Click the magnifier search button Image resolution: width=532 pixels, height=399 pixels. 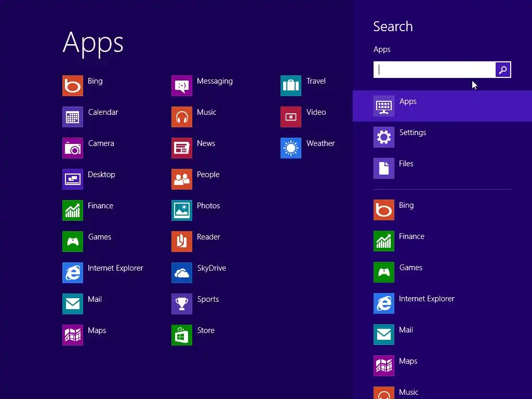pyautogui.click(x=503, y=70)
